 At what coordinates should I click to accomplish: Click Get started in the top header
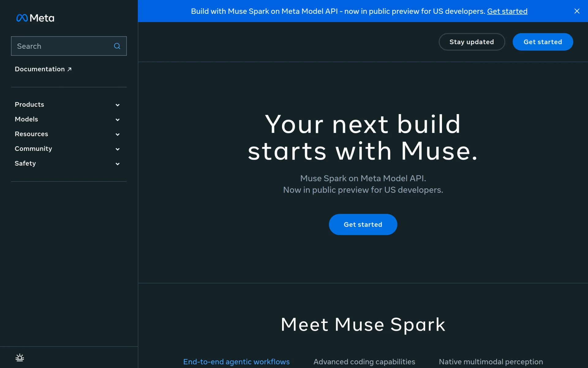click(x=543, y=42)
